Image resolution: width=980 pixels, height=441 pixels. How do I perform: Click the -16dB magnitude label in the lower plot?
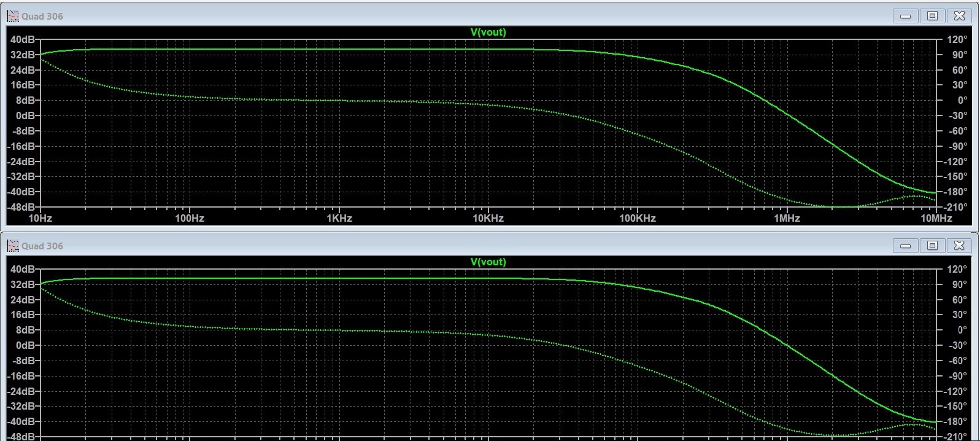coord(21,376)
